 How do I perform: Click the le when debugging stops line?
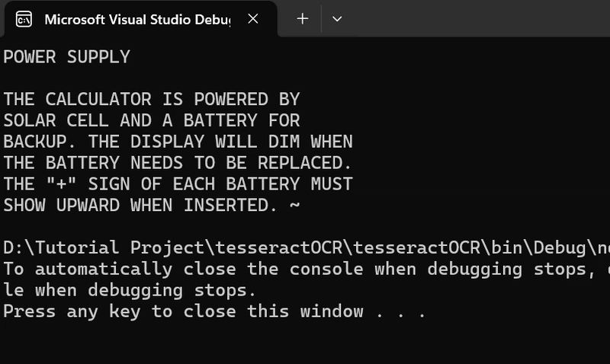(130, 290)
